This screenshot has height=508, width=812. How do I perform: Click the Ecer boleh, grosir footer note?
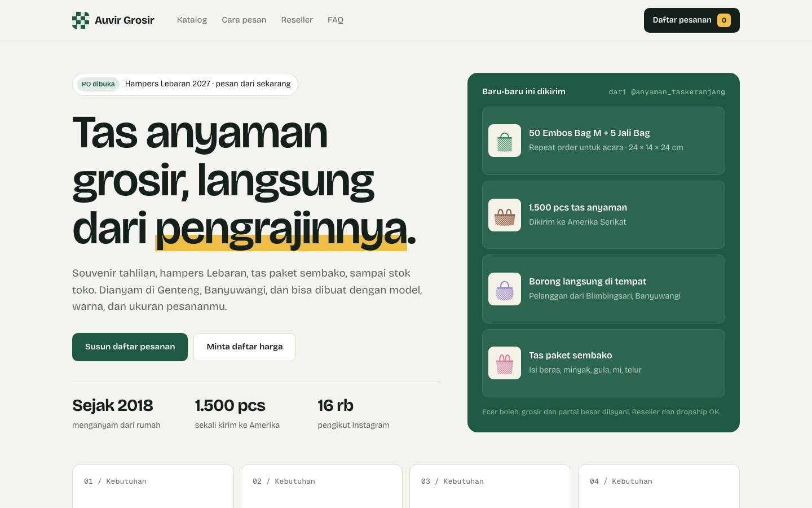coord(601,412)
